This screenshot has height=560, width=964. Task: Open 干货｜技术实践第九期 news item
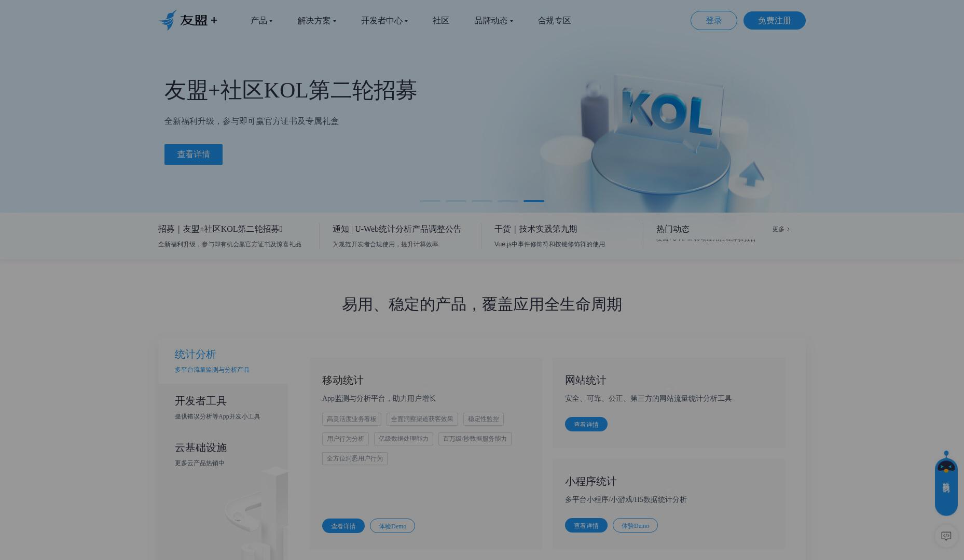pyautogui.click(x=549, y=236)
